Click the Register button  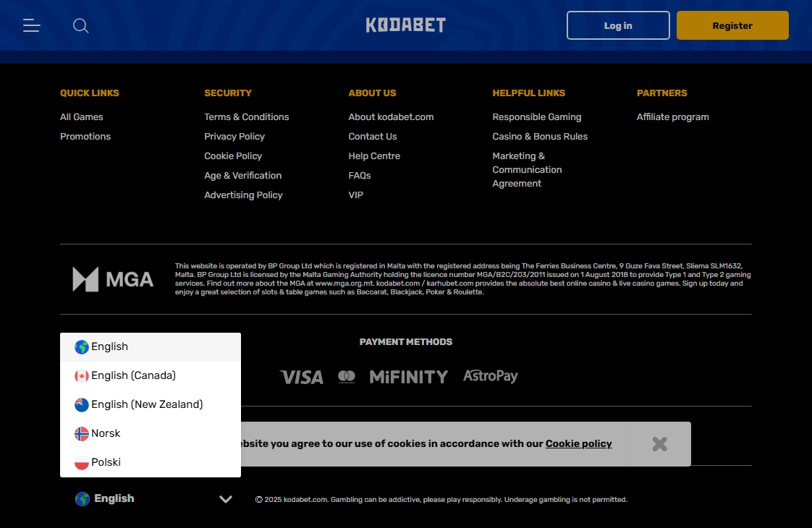pyautogui.click(x=732, y=25)
